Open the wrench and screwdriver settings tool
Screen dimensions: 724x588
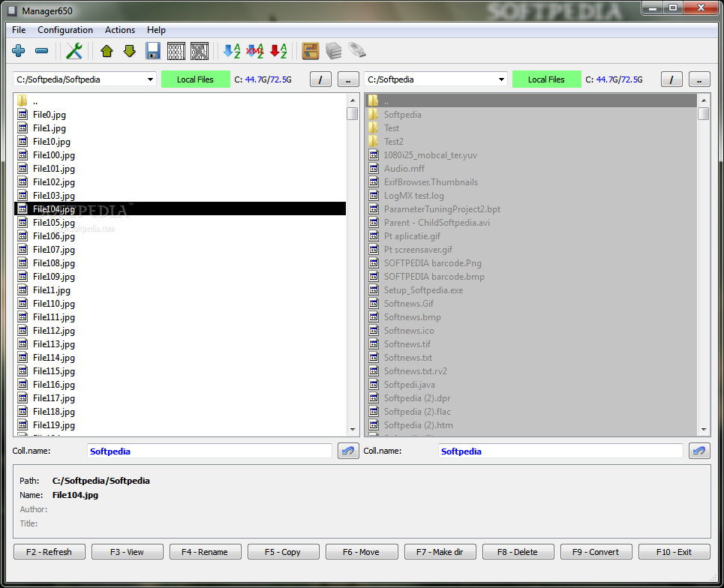(74, 51)
